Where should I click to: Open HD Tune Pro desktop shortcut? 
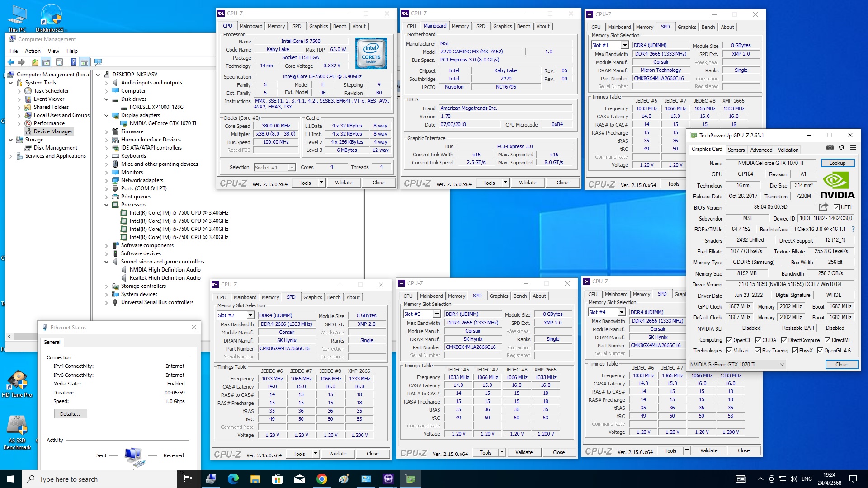pos(17,384)
